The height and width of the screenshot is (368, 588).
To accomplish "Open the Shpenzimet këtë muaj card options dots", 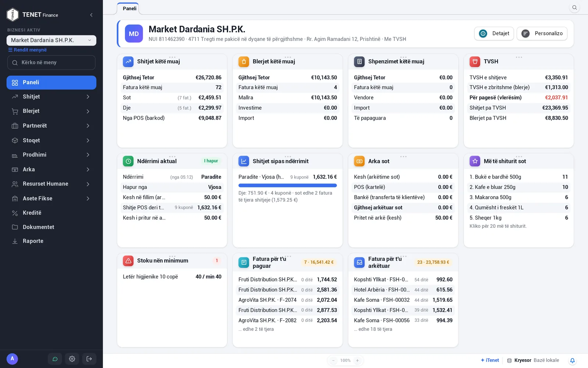I will (403, 57).
